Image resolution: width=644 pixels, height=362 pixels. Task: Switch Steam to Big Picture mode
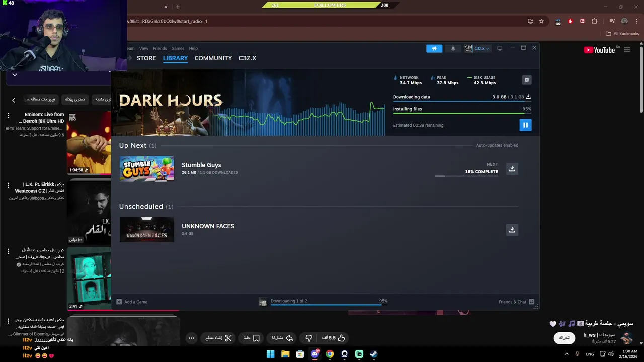[500, 48]
